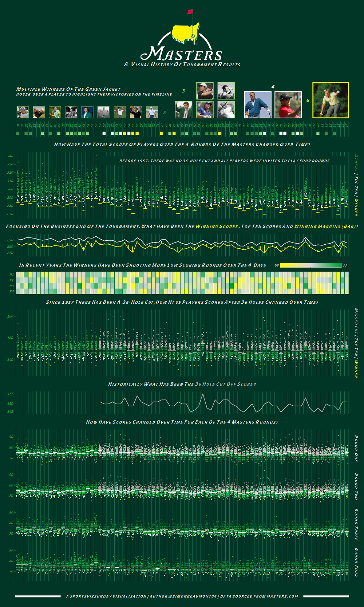Click the "Historically" cut off score heading

click(182, 384)
